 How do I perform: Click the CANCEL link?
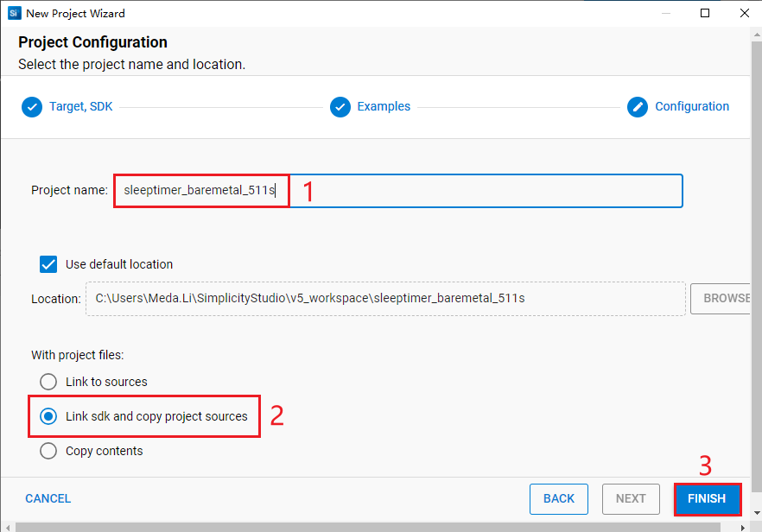pos(48,498)
